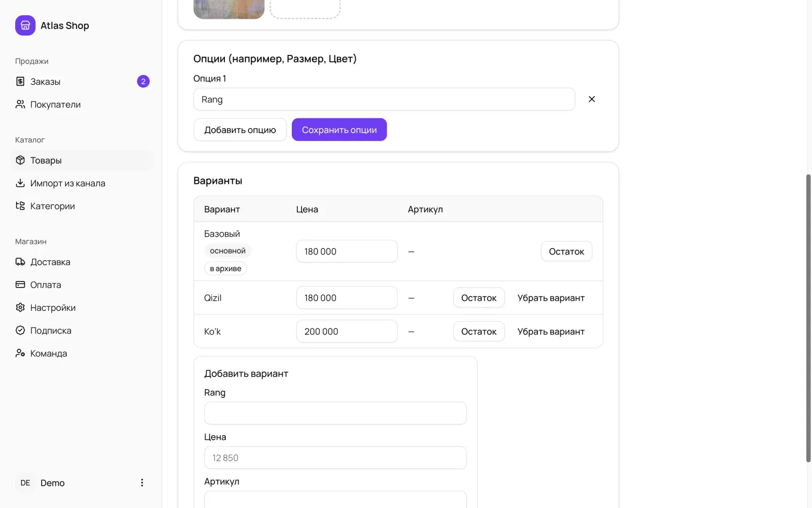Click the Atlas Shop logo icon

tap(25, 25)
